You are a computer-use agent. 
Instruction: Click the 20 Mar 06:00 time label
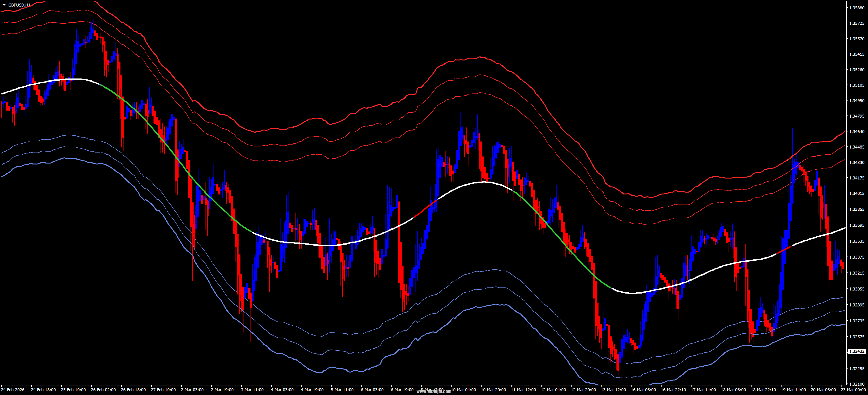[x=823, y=390]
